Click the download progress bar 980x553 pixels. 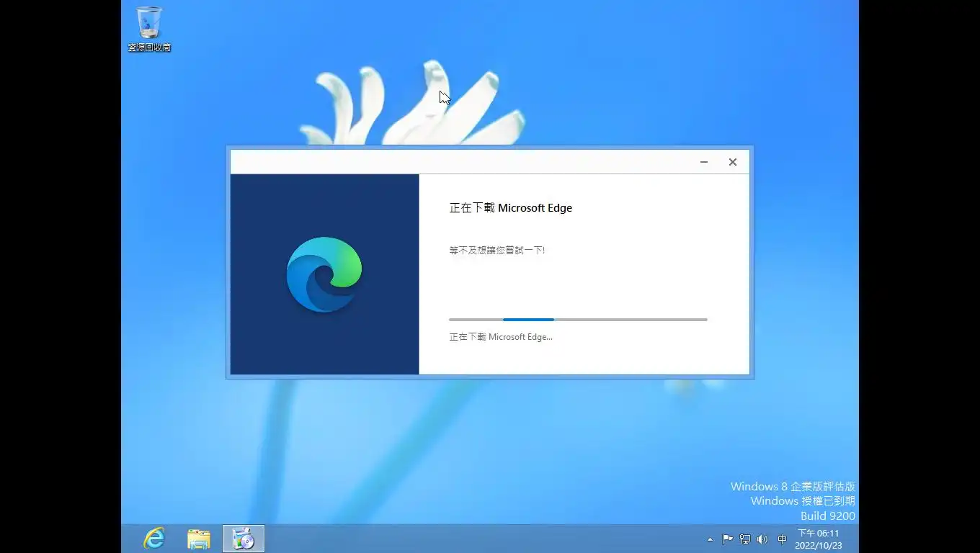click(578, 319)
